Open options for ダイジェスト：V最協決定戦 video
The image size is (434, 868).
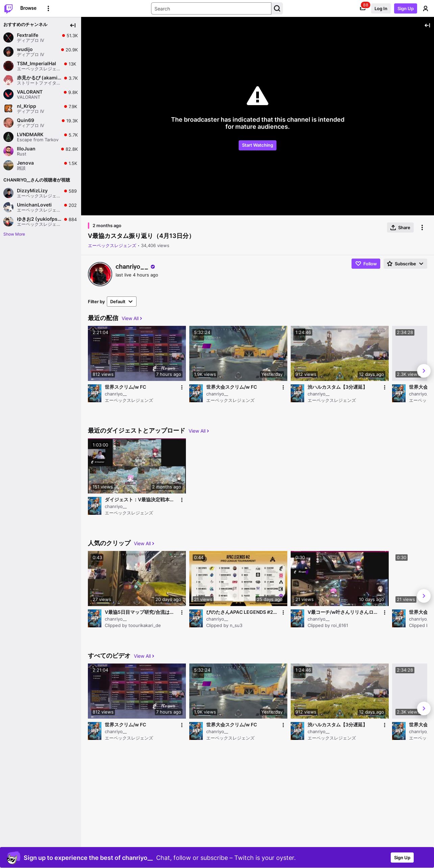[x=182, y=500]
